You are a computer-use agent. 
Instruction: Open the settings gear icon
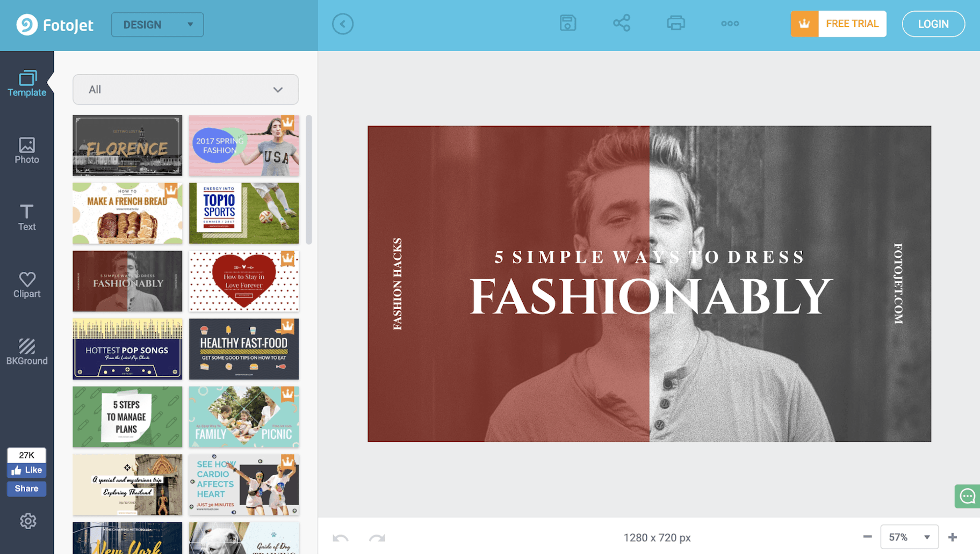point(28,521)
